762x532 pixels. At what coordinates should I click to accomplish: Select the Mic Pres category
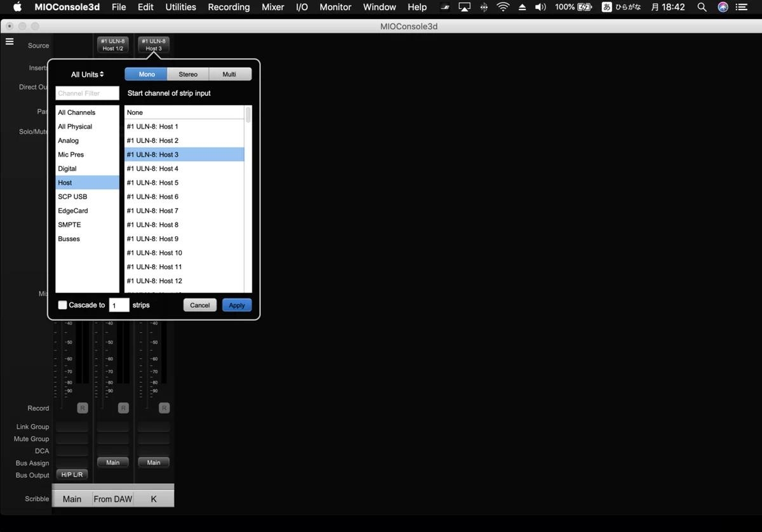pyautogui.click(x=87, y=154)
